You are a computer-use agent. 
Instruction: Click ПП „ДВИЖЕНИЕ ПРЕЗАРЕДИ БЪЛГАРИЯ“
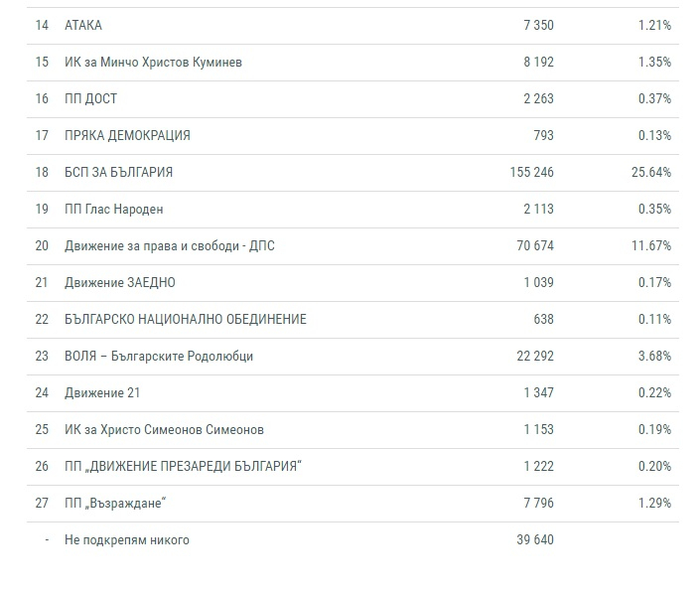(183, 466)
